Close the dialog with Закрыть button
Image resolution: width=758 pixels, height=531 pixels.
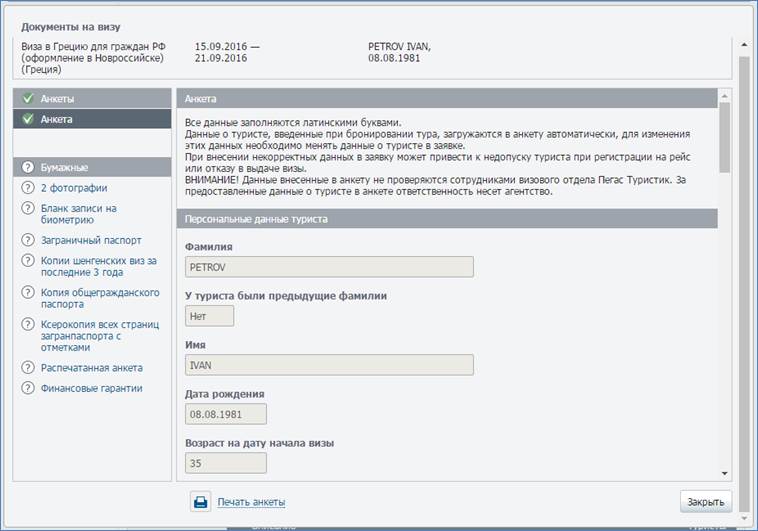pos(706,502)
